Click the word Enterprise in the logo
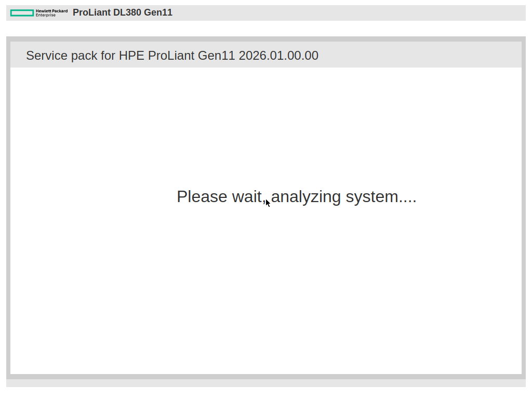The height and width of the screenshot is (399, 532). click(x=46, y=15)
